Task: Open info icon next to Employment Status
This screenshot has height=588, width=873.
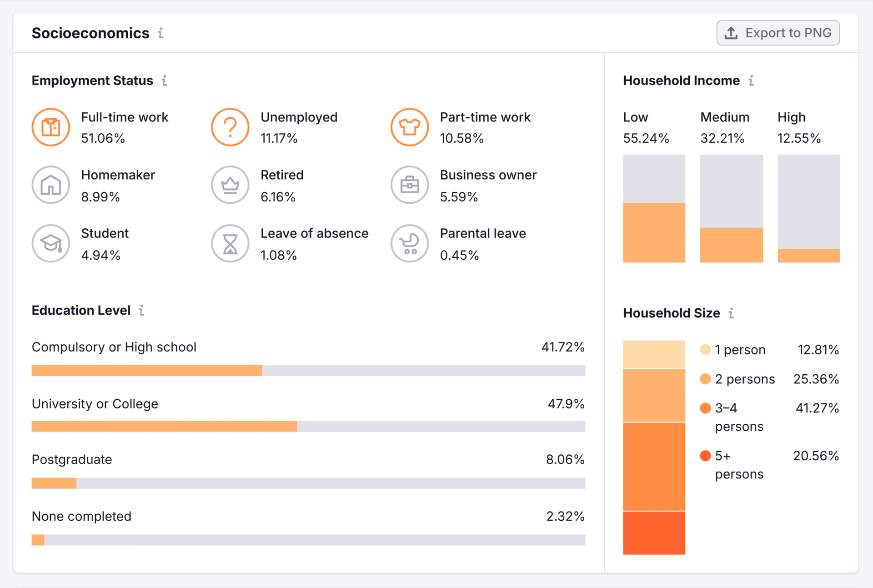Action: point(164,80)
